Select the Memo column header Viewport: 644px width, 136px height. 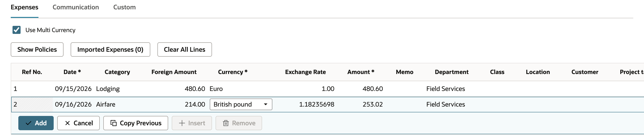405,72
